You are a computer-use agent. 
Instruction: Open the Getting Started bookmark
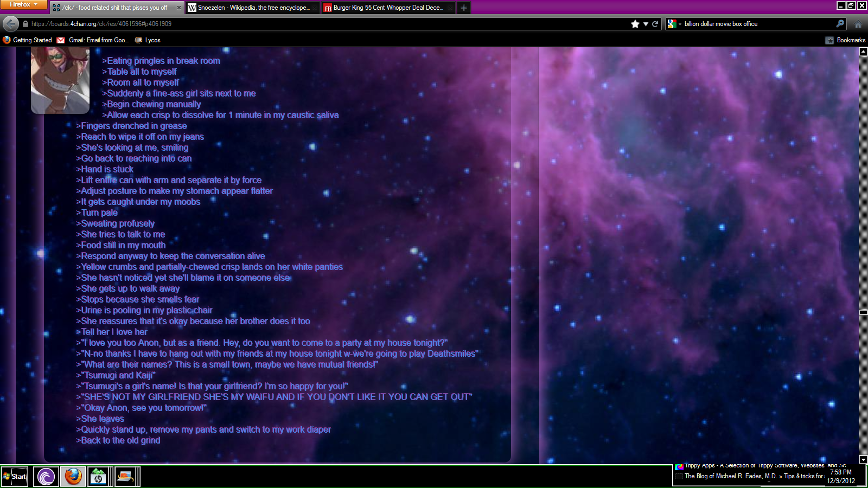(28, 40)
